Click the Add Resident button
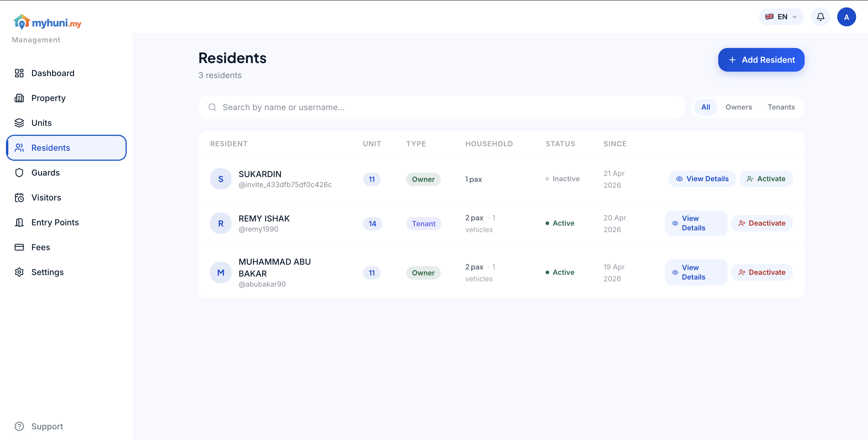868x440 pixels. (761, 60)
